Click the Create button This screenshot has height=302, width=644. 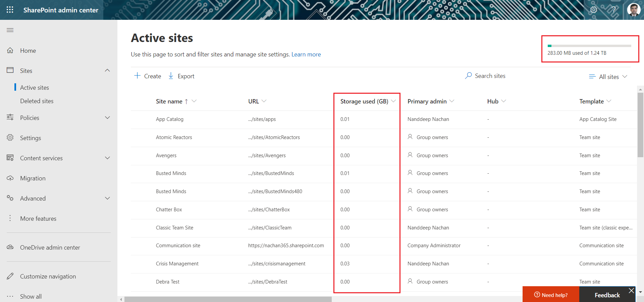click(148, 76)
